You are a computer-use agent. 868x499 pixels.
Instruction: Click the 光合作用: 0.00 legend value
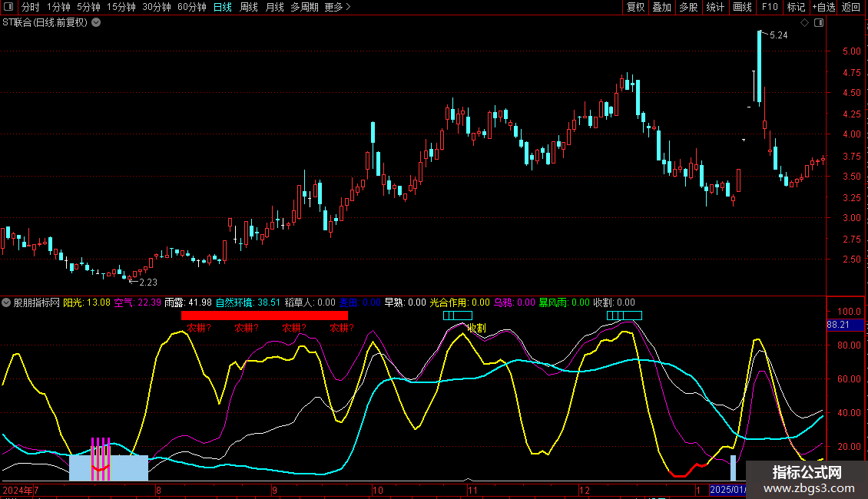point(460,302)
